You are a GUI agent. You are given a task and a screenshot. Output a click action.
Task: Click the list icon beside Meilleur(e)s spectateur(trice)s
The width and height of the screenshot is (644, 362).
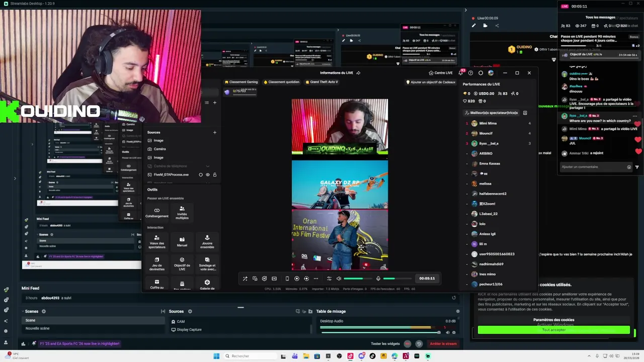point(525,113)
